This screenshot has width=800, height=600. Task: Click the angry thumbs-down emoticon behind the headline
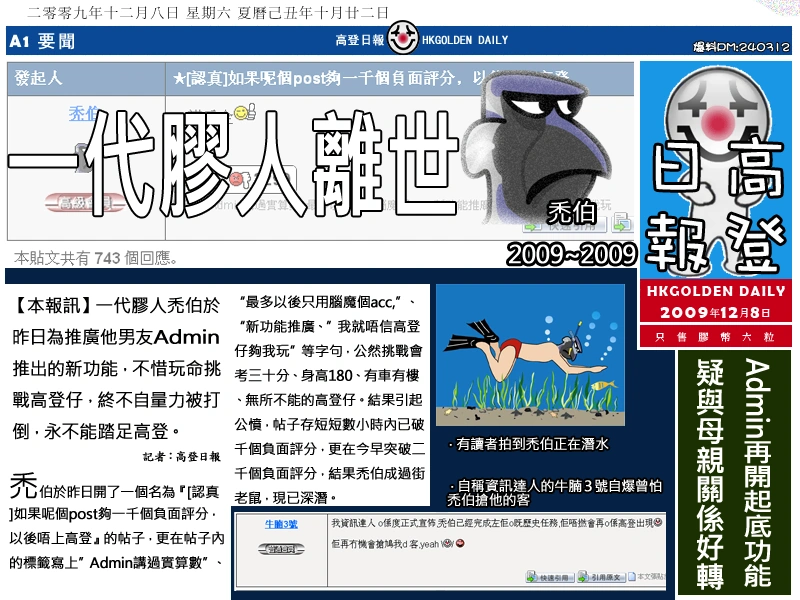[238, 180]
